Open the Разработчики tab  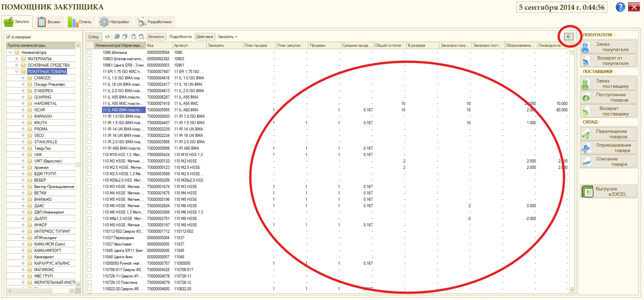[155, 22]
